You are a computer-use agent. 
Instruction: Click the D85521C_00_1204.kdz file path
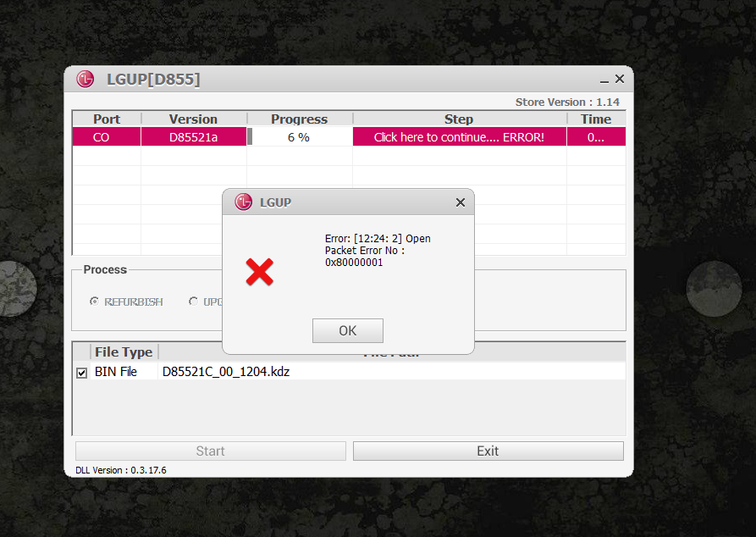point(226,372)
